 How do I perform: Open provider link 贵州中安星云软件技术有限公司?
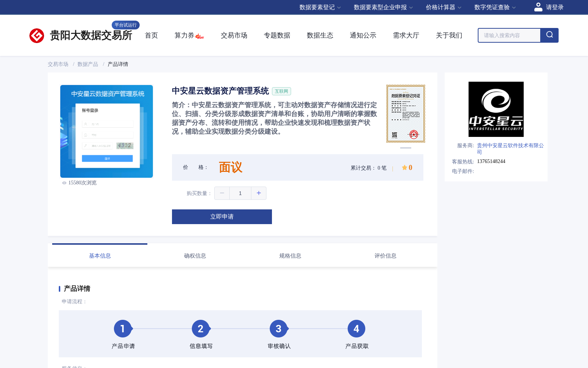point(510,149)
